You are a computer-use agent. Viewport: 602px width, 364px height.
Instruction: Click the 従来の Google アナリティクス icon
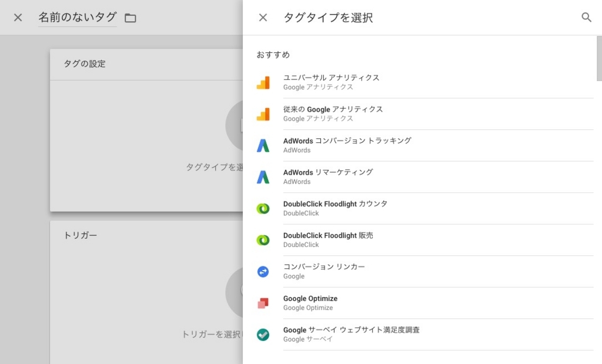tap(263, 114)
